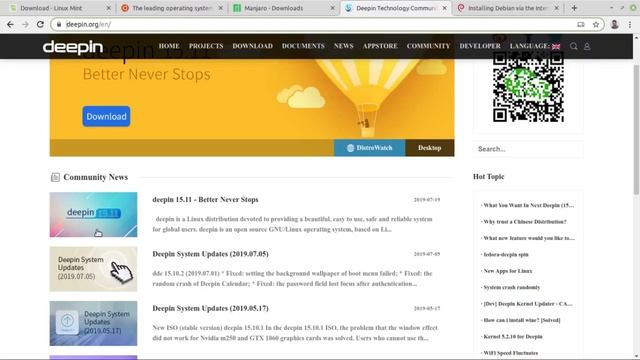Open the DOWNLOAD menu item
The image size is (640, 360).
click(x=252, y=46)
